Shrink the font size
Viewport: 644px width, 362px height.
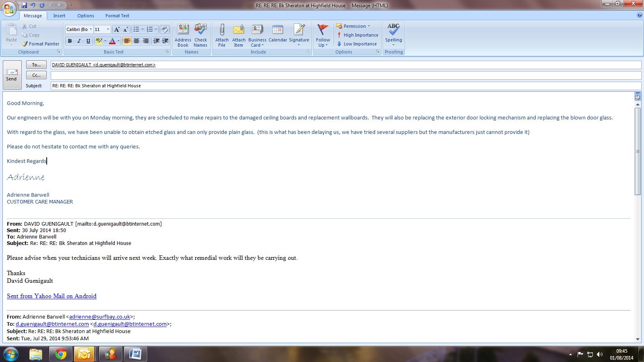coord(126,29)
